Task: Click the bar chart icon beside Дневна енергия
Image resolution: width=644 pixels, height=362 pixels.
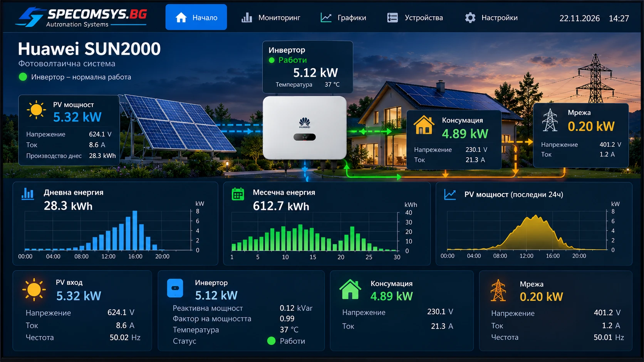Action: click(28, 193)
